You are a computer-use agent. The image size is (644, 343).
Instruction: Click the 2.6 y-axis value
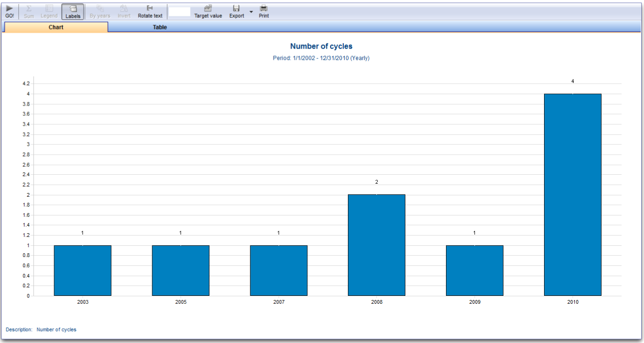[x=26, y=164]
